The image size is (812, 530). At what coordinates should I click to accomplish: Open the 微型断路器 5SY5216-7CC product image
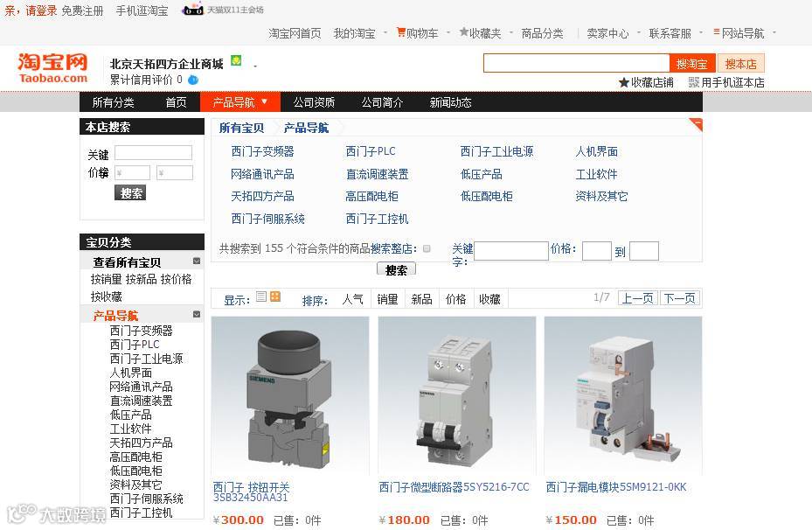[457, 396]
